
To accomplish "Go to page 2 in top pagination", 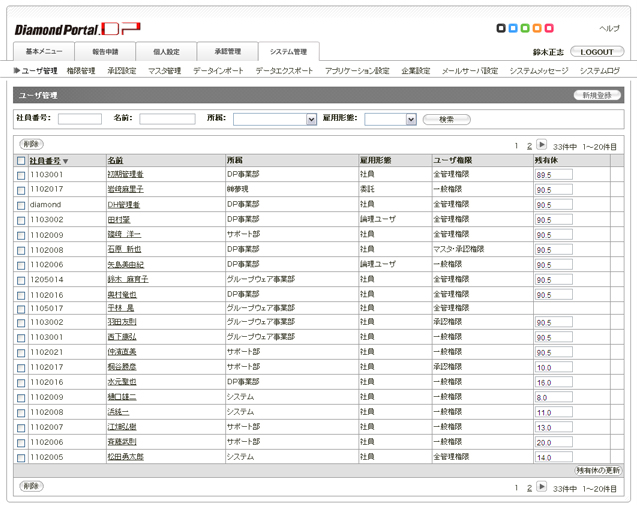I will coord(529,146).
